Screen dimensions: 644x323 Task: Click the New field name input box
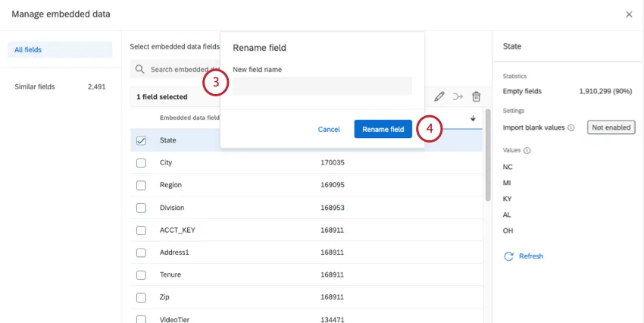[322, 86]
